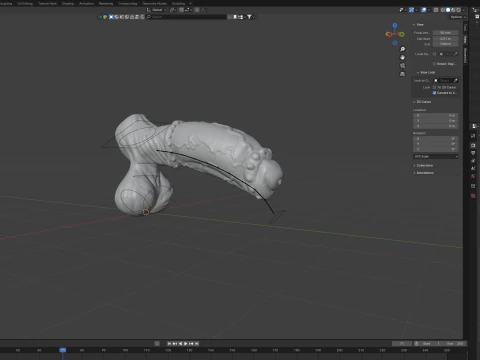Collapse the View panel section

click(x=414, y=25)
